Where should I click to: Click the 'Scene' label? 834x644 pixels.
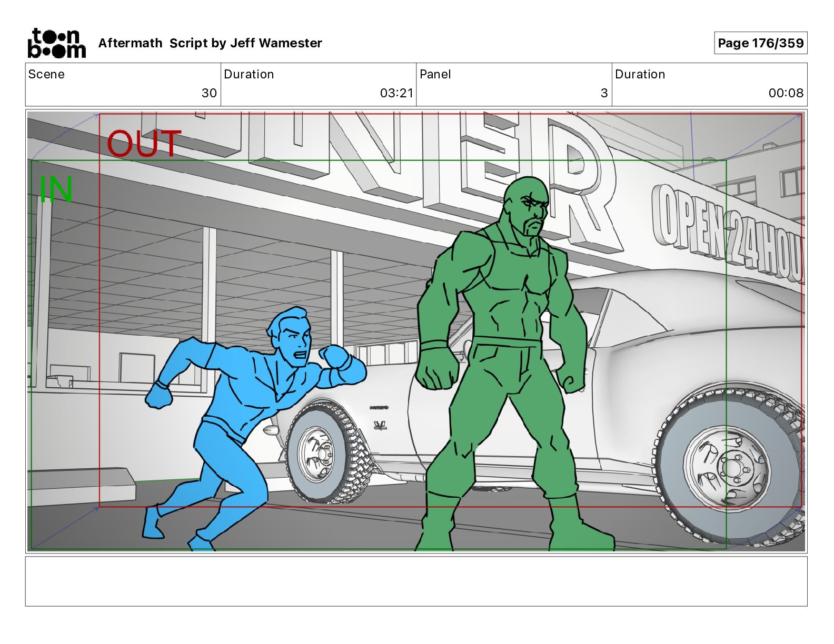click(46, 74)
